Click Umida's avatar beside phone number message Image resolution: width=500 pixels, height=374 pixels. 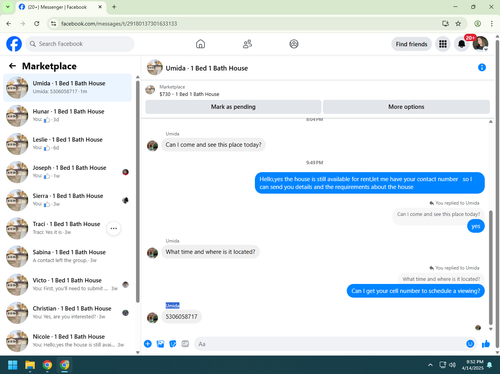[152, 317]
